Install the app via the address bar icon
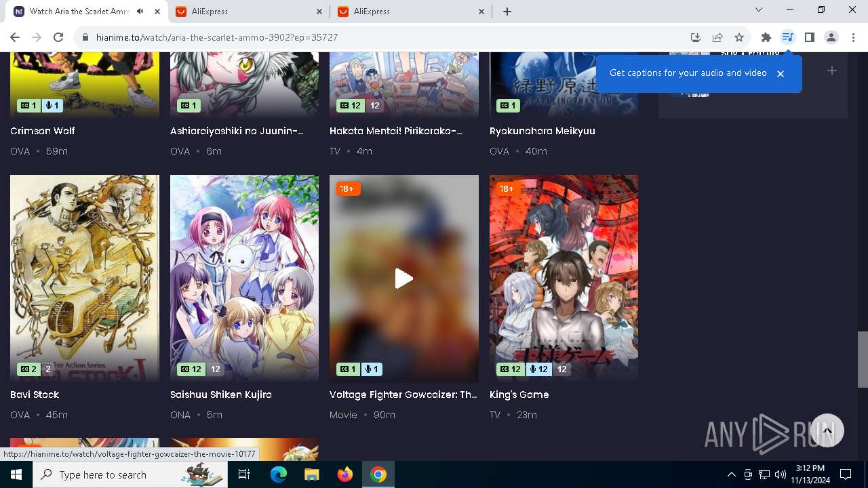The width and height of the screenshot is (868, 488). coord(695,37)
